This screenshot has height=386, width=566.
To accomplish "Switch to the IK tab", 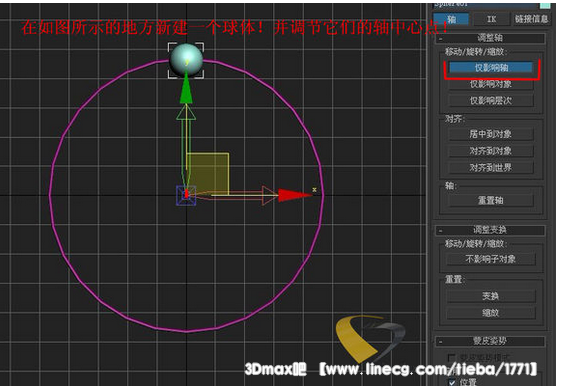I will tap(491, 19).
